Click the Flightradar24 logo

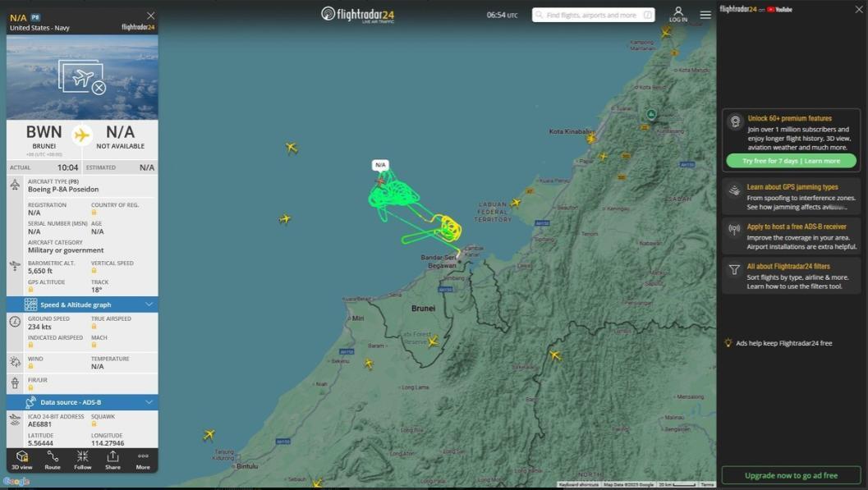tap(357, 15)
